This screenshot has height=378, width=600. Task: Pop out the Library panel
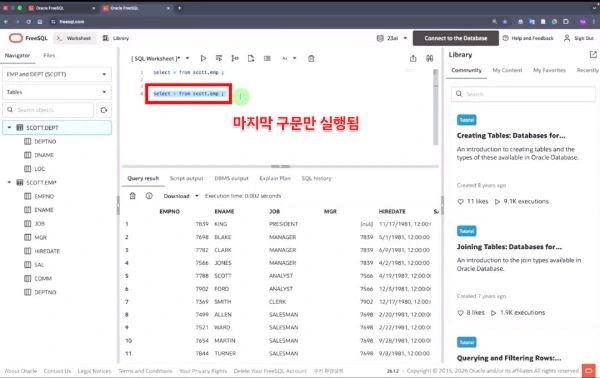pos(593,55)
